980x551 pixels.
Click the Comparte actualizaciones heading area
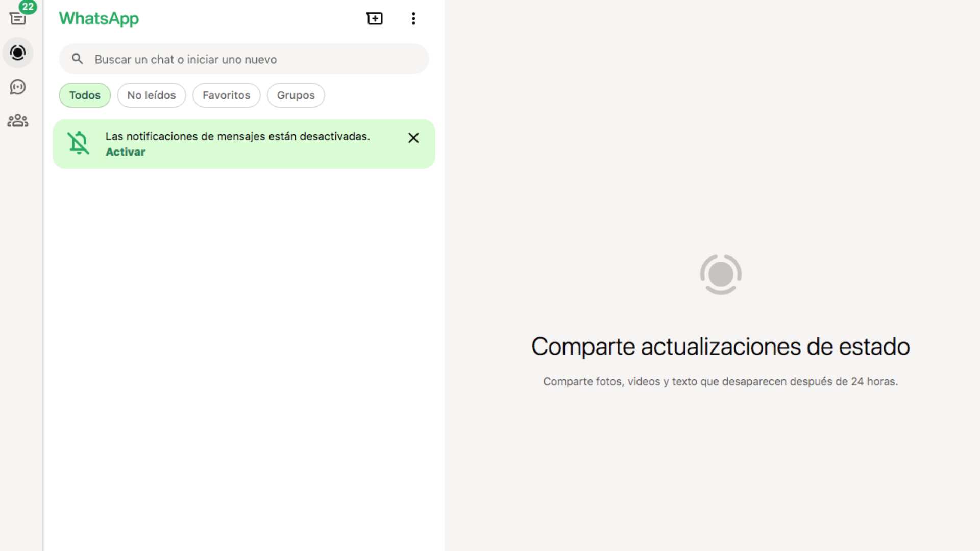click(x=720, y=346)
